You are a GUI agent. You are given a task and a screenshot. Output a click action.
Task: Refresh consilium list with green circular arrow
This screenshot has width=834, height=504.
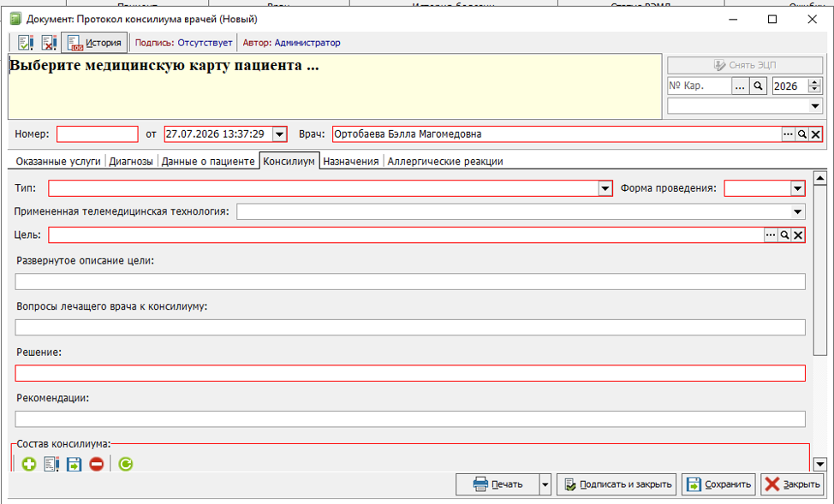click(126, 464)
